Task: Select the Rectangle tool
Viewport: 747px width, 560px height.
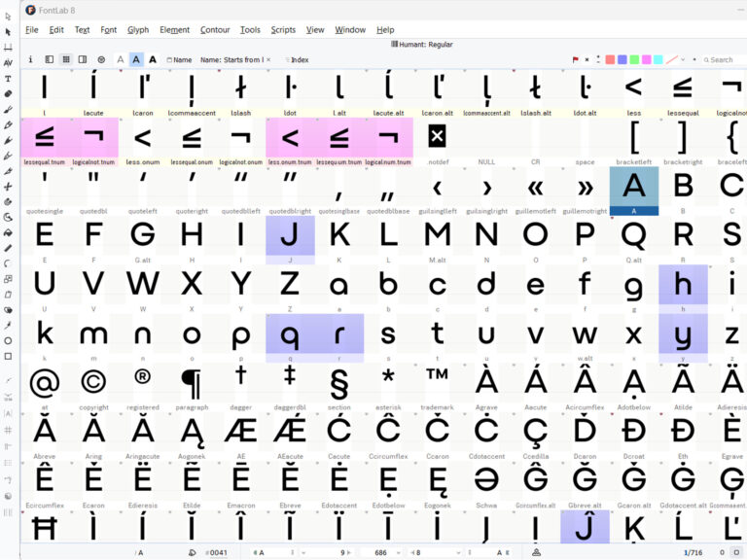Action: (8, 356)
